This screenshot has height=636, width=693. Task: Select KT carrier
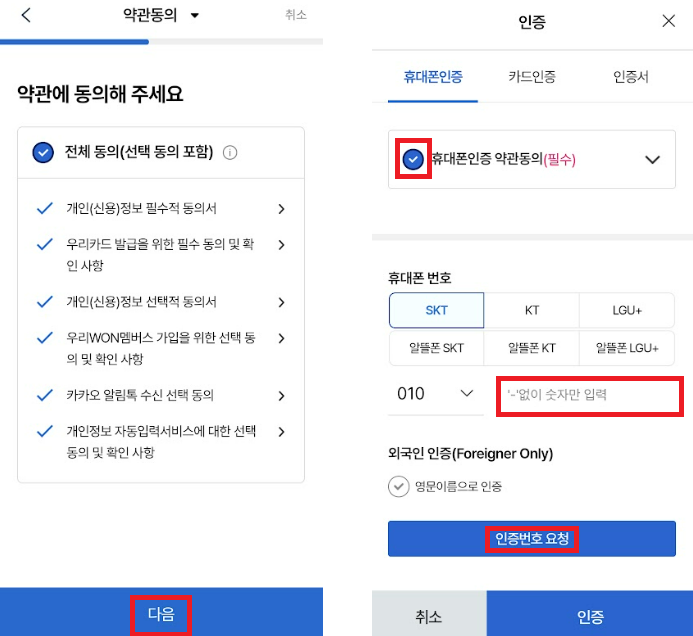[x=532, y=310]
